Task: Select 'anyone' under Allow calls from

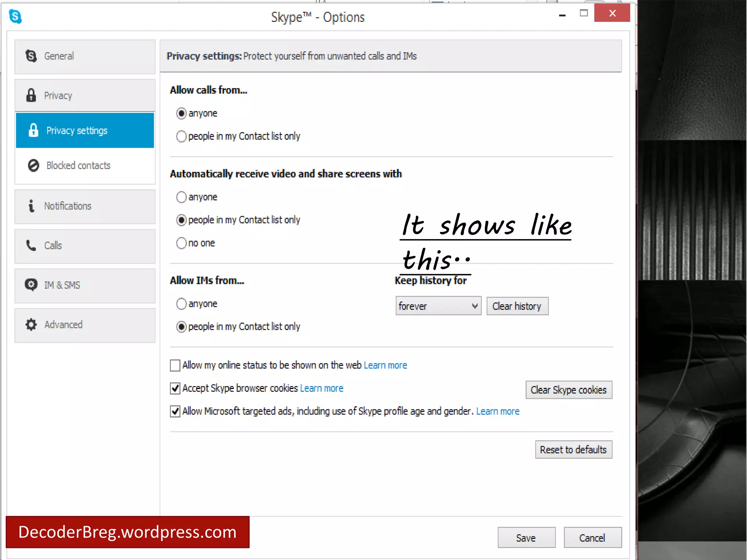Action: click(x=181, y=113)
